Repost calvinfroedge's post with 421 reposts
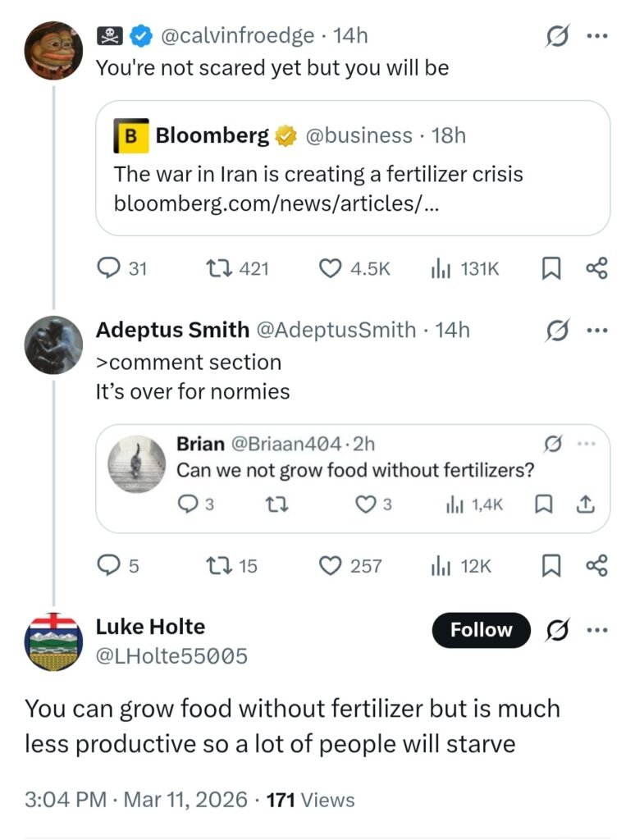 (217, 268)
